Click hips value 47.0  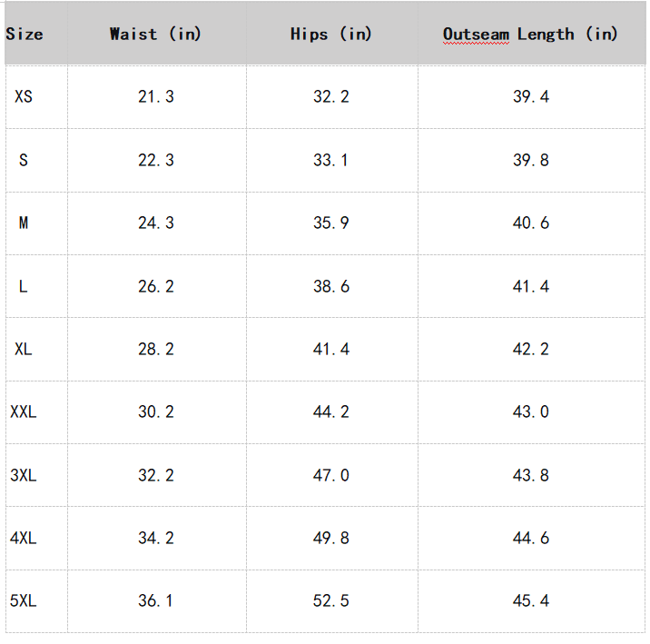pos(330,475)
